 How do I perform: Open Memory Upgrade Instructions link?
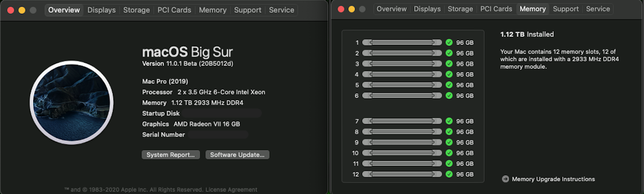[553, 179]
